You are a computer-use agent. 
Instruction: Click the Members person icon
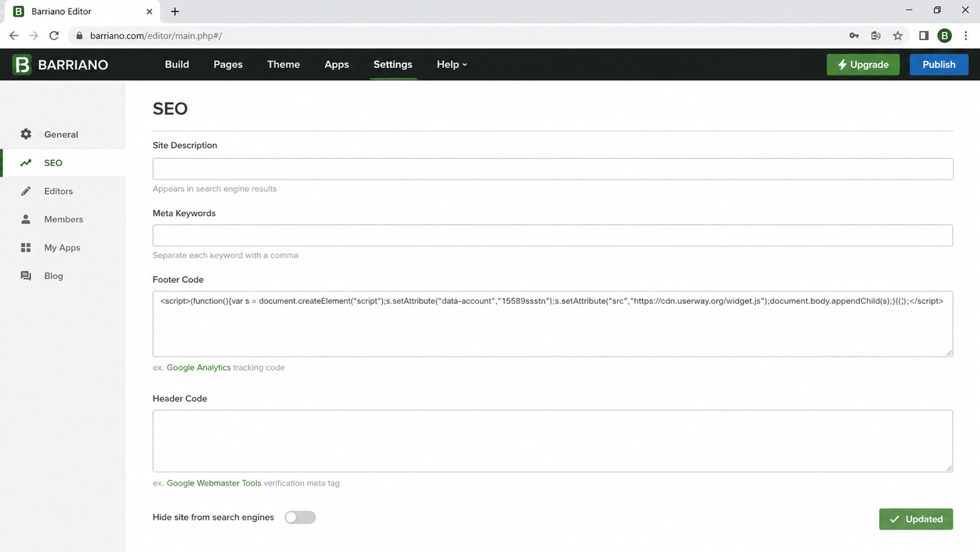(x=26, y=219)
